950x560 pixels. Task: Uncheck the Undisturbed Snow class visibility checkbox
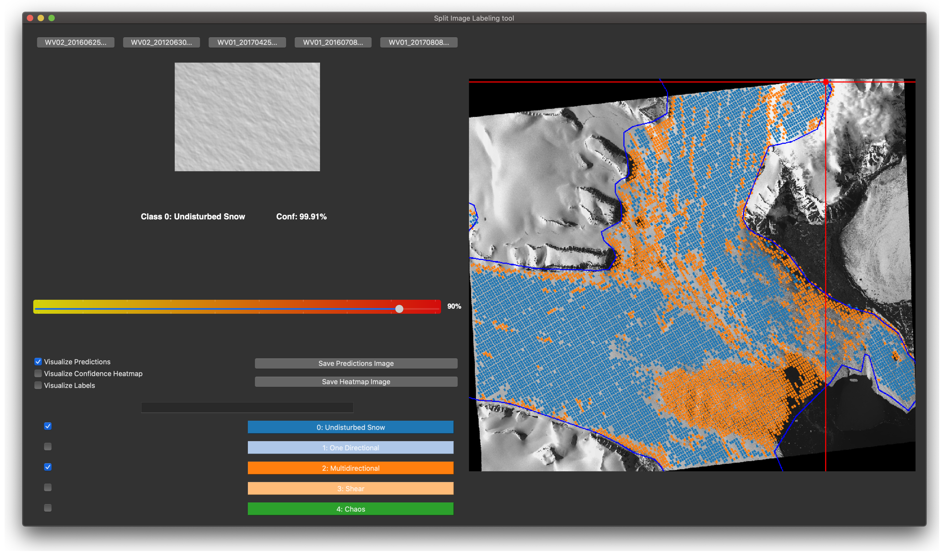[48, 426]
